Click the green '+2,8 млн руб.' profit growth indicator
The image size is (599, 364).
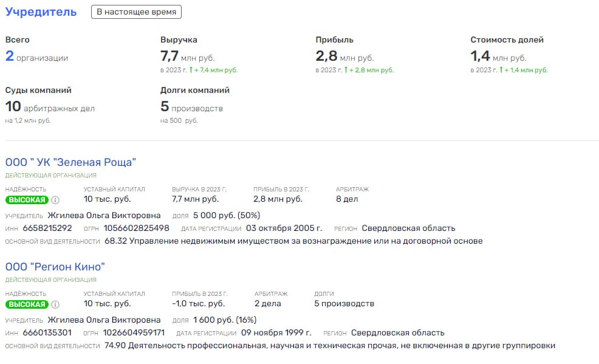[369, 70]
